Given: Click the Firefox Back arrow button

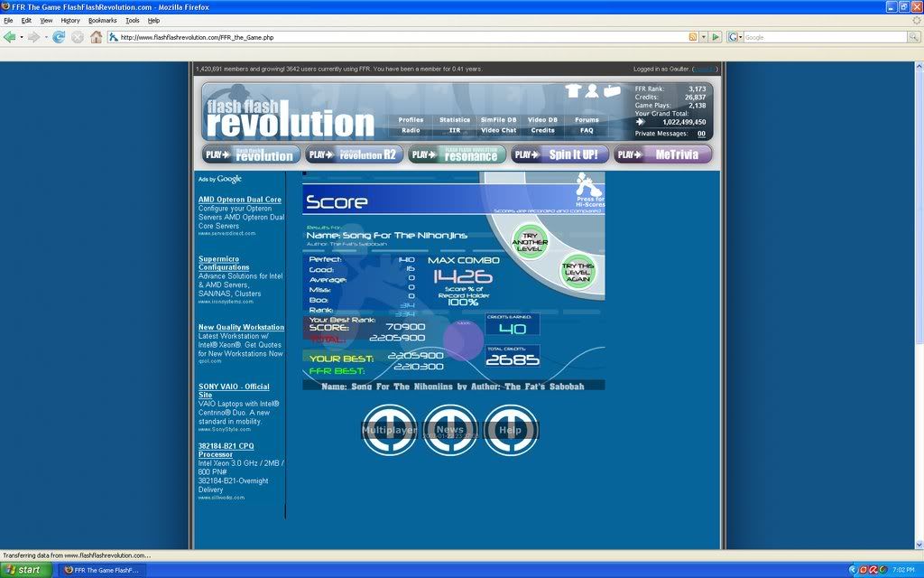Looking at the screenshot, I should 10,37.
